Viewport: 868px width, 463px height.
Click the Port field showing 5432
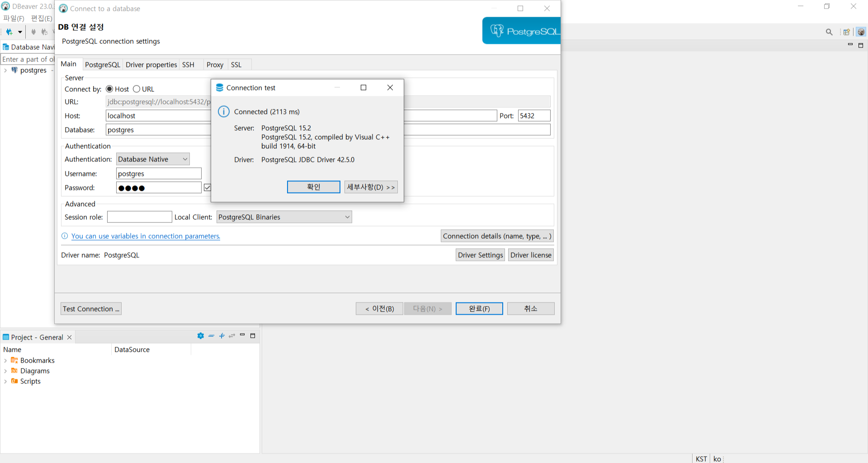[x=534, y=116]
